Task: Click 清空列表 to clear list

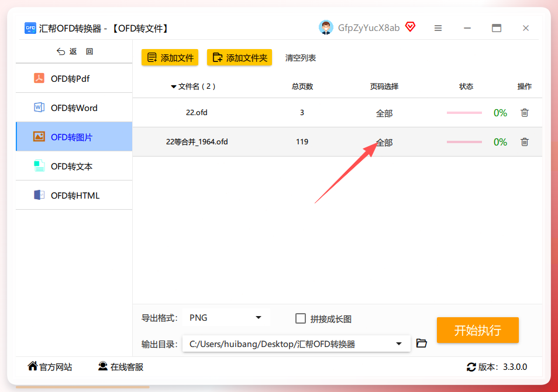Action: click(x=301, y=58)
